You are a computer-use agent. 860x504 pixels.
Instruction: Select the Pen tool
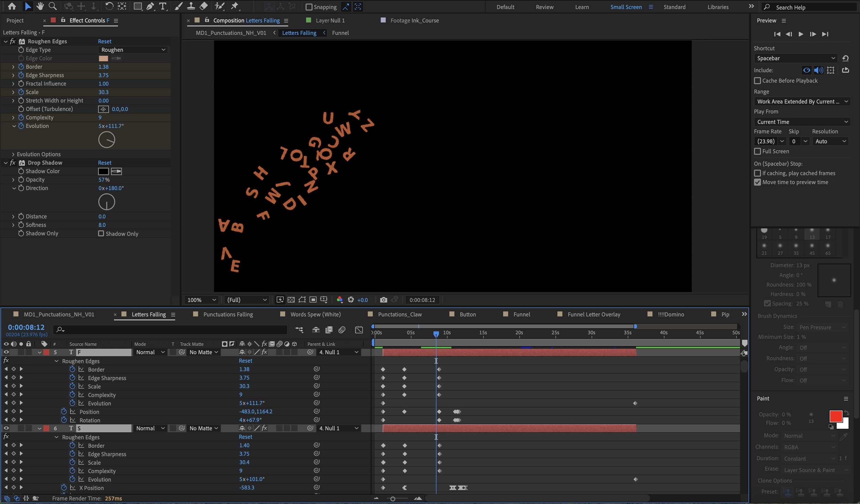(x=150, y=6)
